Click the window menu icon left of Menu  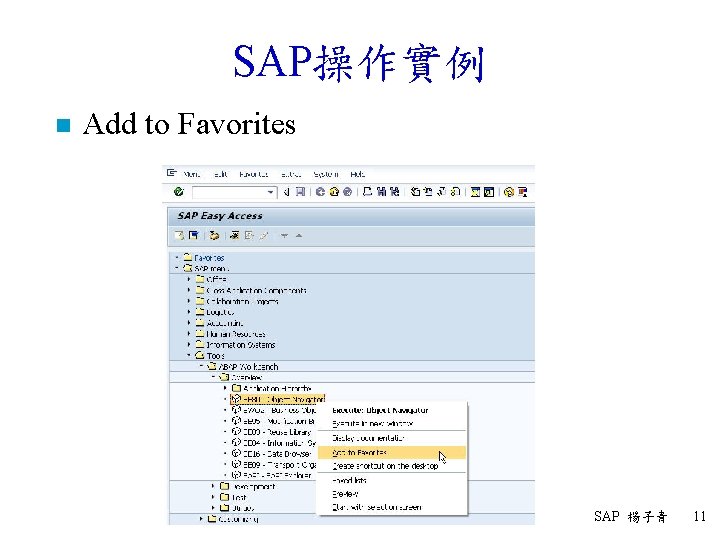(x=172, y=173)
